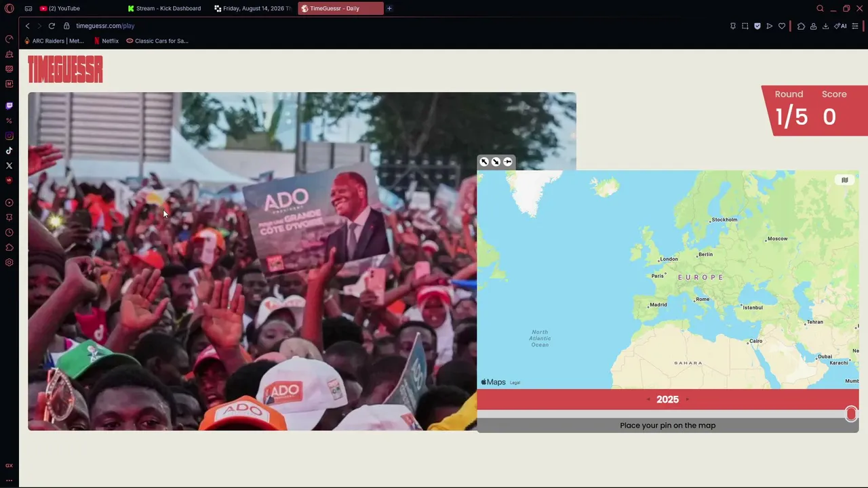Open GX Corner gamepad icon in tab bar
868x488 pixels.
pos(28,8)
